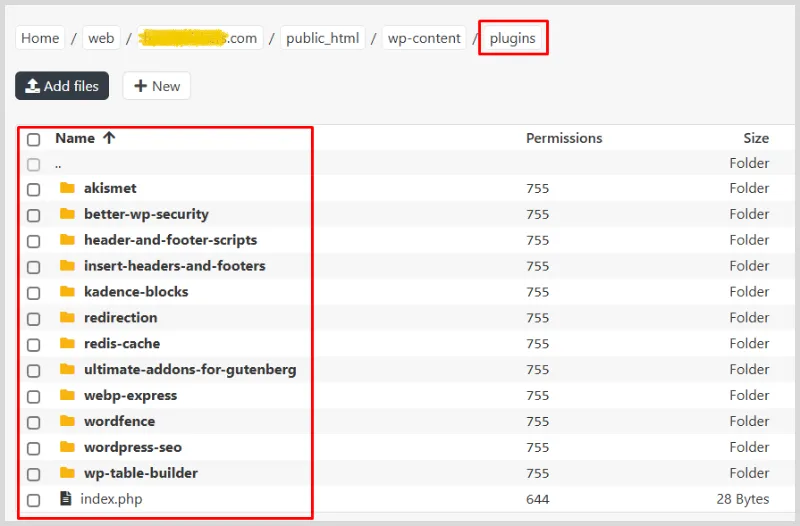Click the wordpress-seo folder icon
This screenshot has height=526, width=800.
click(x=67, y=447)
